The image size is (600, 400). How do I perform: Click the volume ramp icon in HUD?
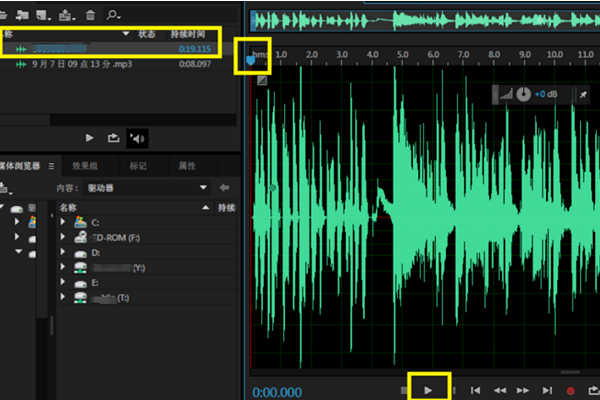(506, 94)
